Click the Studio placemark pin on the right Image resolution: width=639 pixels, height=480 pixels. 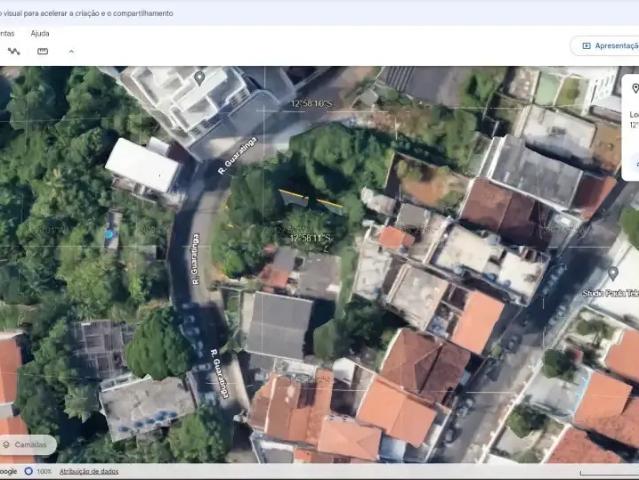tap(613, 273)
